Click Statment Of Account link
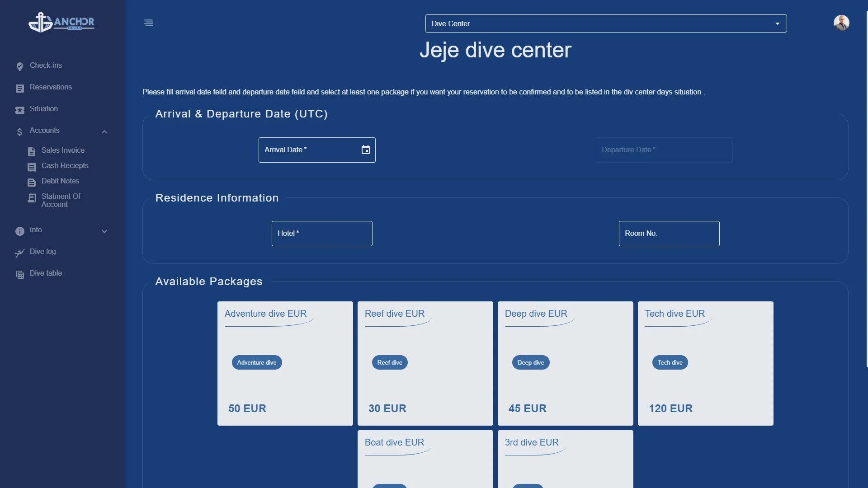Image resolution: width=868 pixels, height=488 pixels. pyautogui.click(x=61, y=200)
